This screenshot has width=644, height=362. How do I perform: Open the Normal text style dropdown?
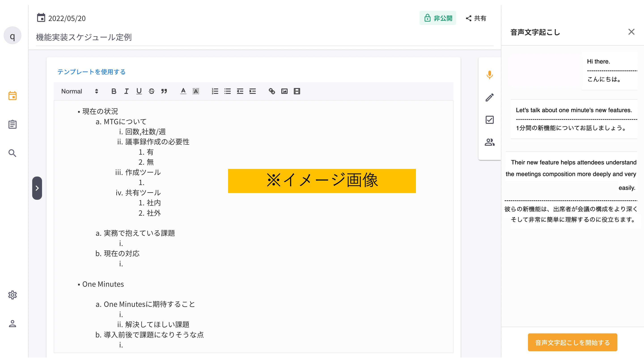point(79,91)
